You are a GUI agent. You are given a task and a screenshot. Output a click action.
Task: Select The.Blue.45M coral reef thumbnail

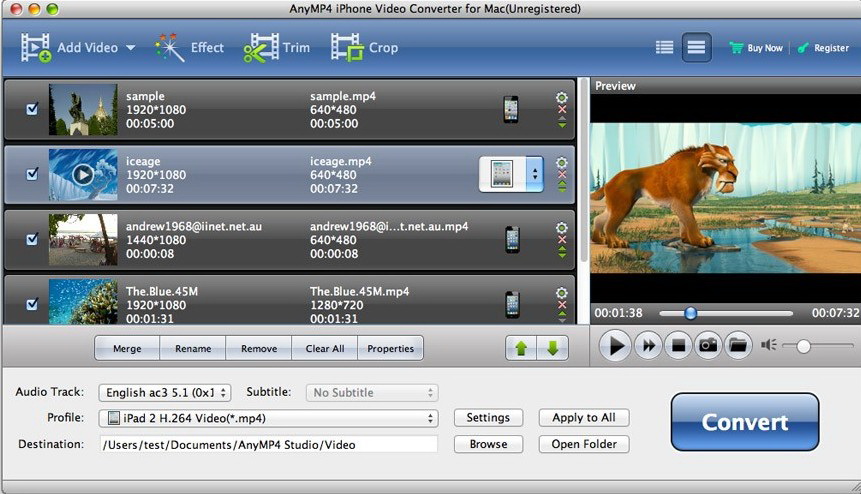(x=83, y=301)
